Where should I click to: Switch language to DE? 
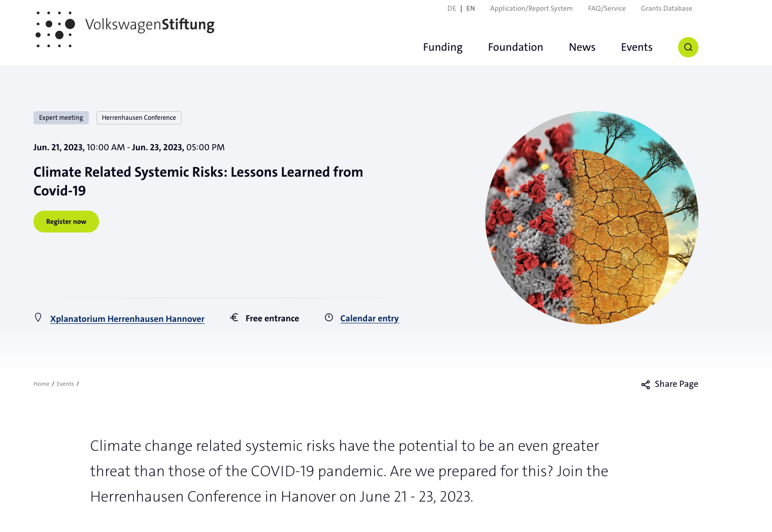452,9
